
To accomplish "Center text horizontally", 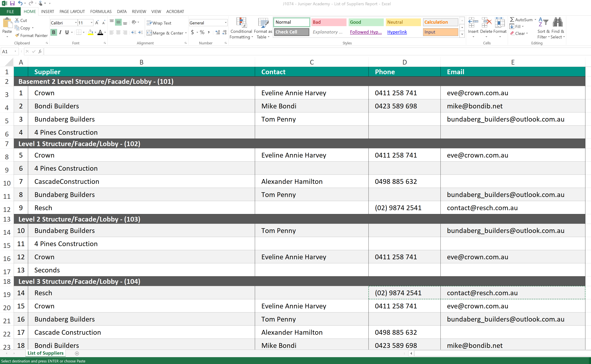I will 118,32.
